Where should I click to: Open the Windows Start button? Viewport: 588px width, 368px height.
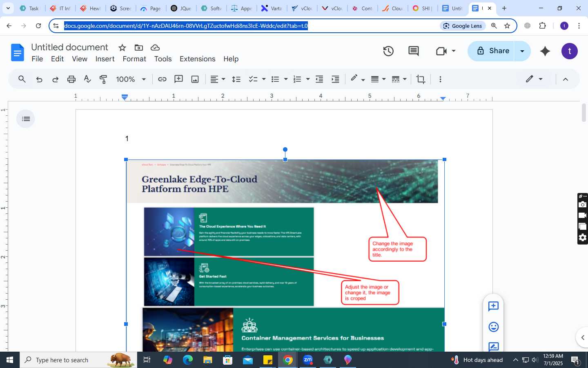(x=10, y=360)
